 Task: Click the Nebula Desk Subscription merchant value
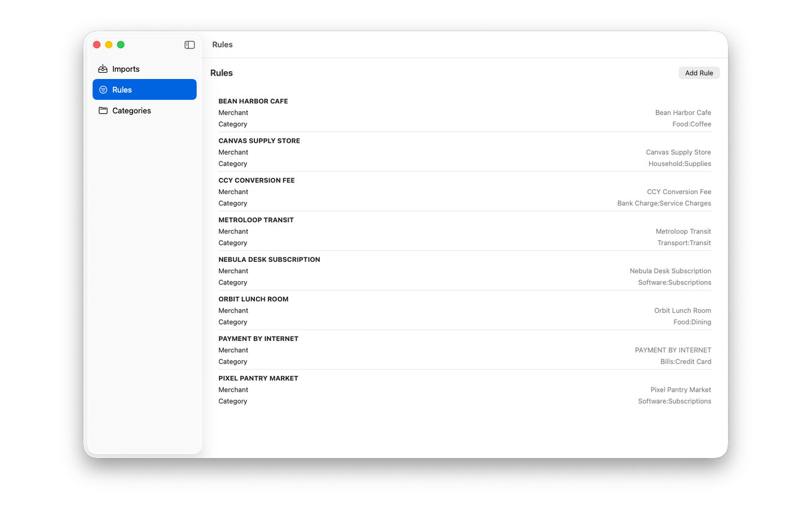[670, 271]
